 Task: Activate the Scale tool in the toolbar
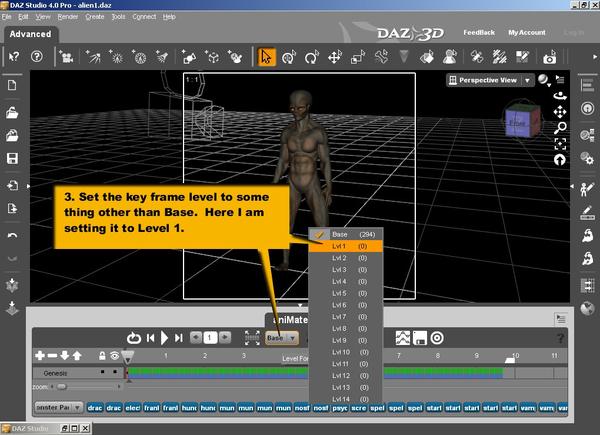coord(358,57)
